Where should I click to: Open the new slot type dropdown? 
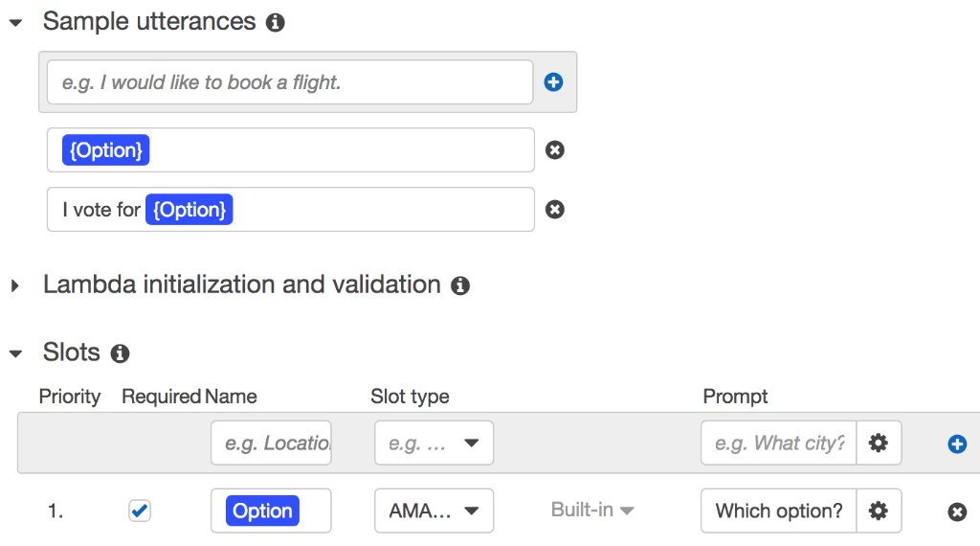434,444
